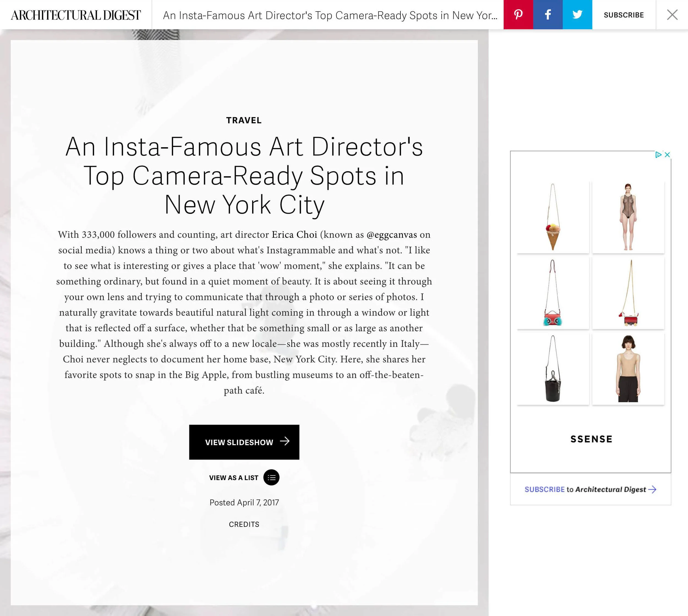Share article on Pinterest
Screen dimensions: 688x616
518,15
